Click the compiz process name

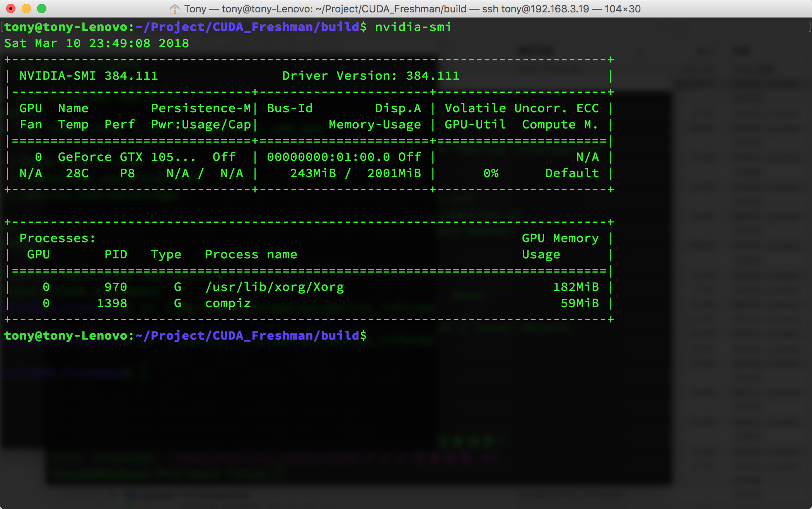(228, 303)
